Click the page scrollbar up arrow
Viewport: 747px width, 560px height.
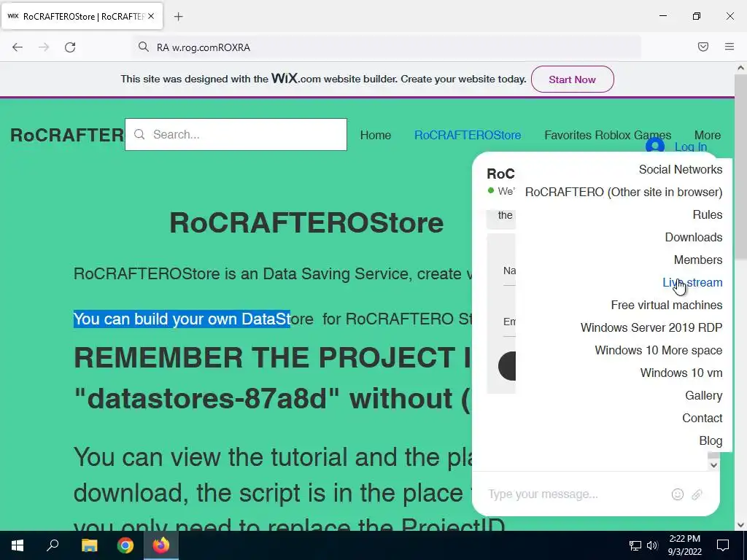740,68
